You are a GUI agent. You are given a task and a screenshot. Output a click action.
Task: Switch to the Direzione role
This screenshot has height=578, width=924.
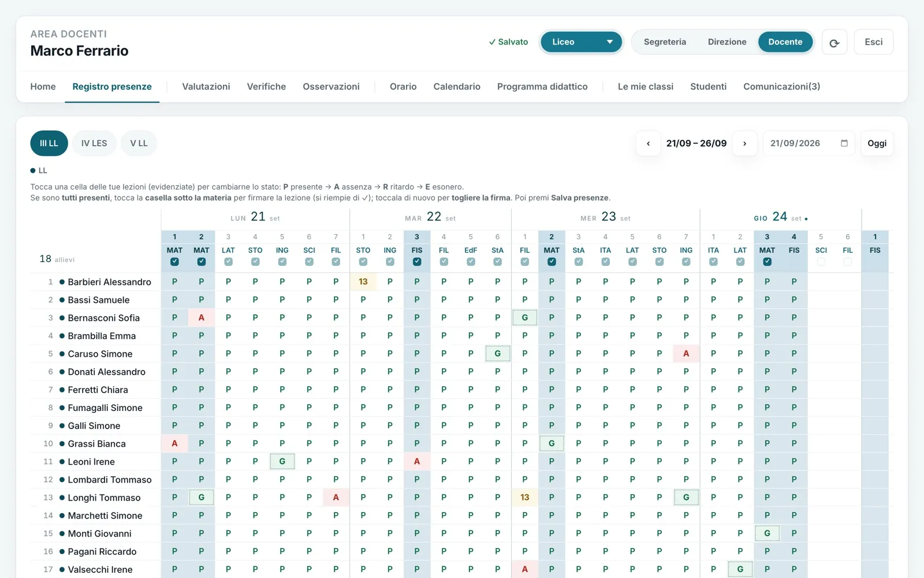(727, 42)
